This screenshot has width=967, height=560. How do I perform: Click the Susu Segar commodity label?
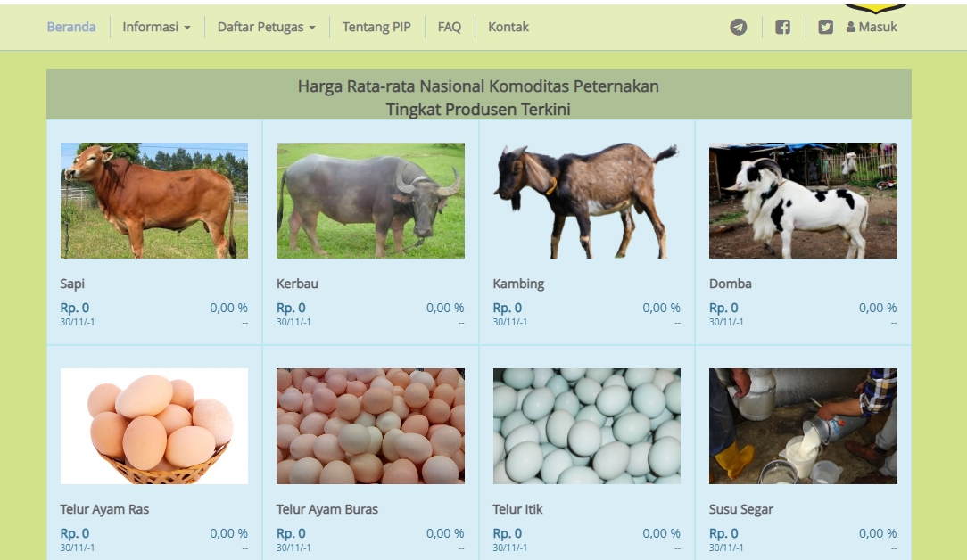pos(740,509)
